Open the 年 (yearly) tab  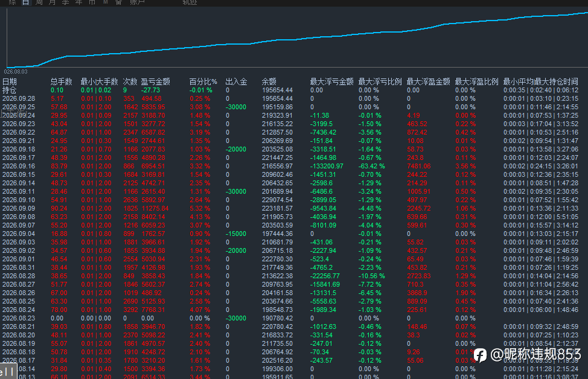78,2
